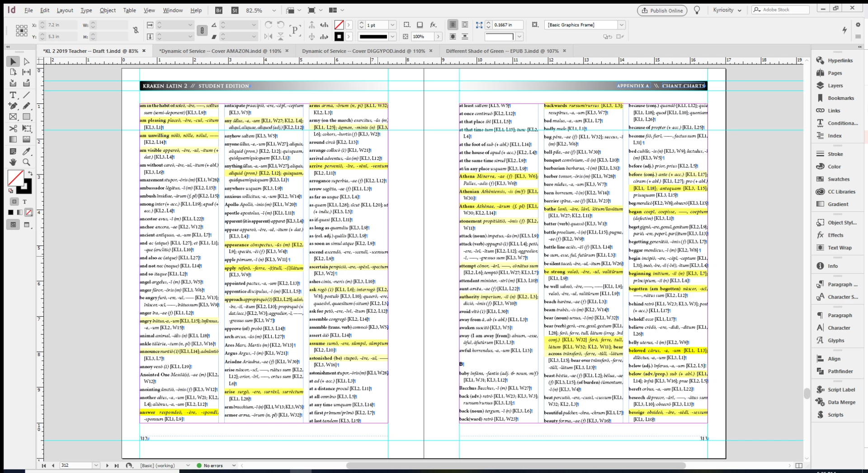Image resolution: width=868 pixels, height=473 pixels.
Task: Open the Swatches panel
Action: tap(838, 179)
